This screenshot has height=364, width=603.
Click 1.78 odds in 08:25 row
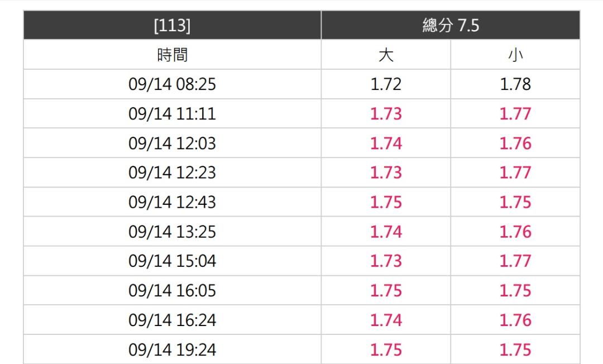coord(515,84)
